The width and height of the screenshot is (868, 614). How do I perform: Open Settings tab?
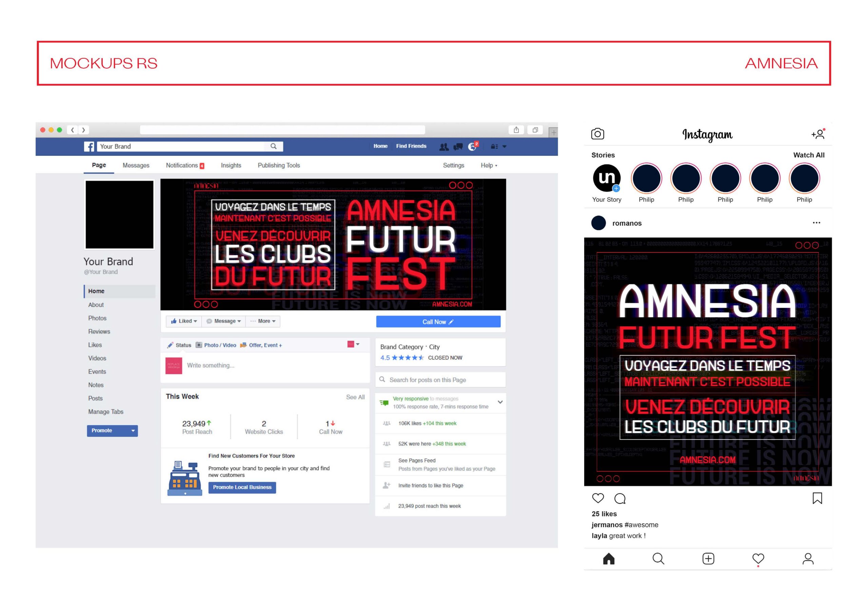click(x=453, y=165)
